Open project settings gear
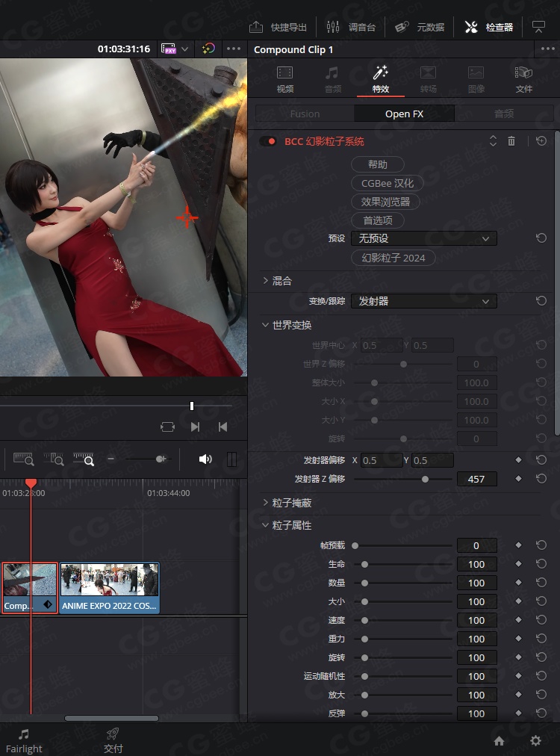The height and width of the screenshot is (756, 560). tap(535, 740)
